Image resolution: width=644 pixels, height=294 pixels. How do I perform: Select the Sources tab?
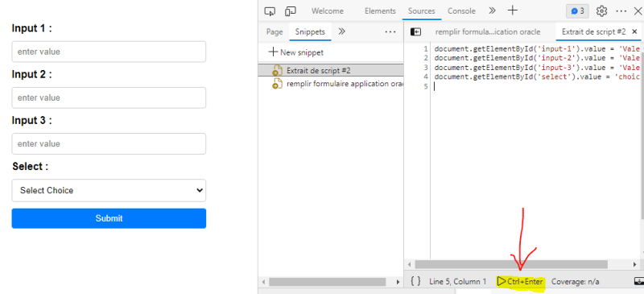tap(421, 11)
